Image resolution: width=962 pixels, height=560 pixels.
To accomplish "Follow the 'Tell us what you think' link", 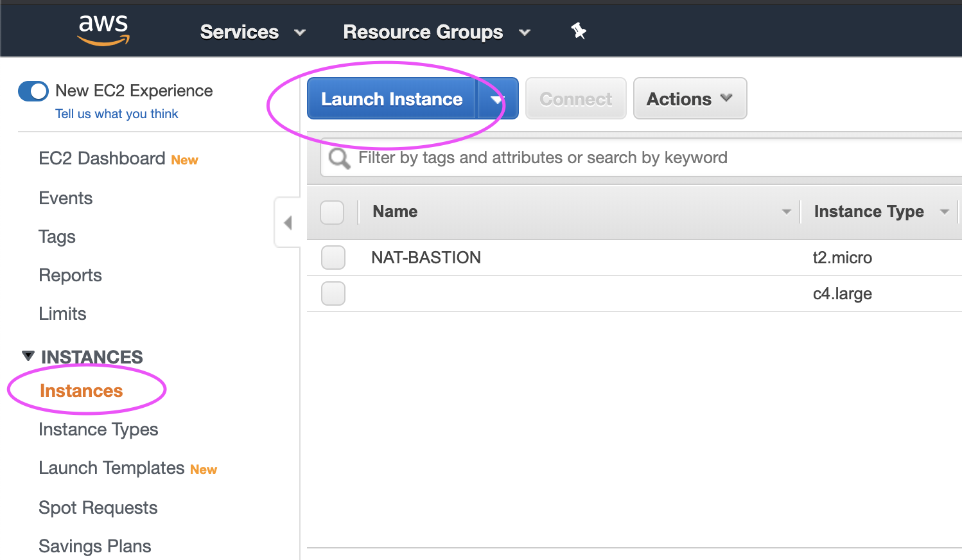I will point(117,114).
